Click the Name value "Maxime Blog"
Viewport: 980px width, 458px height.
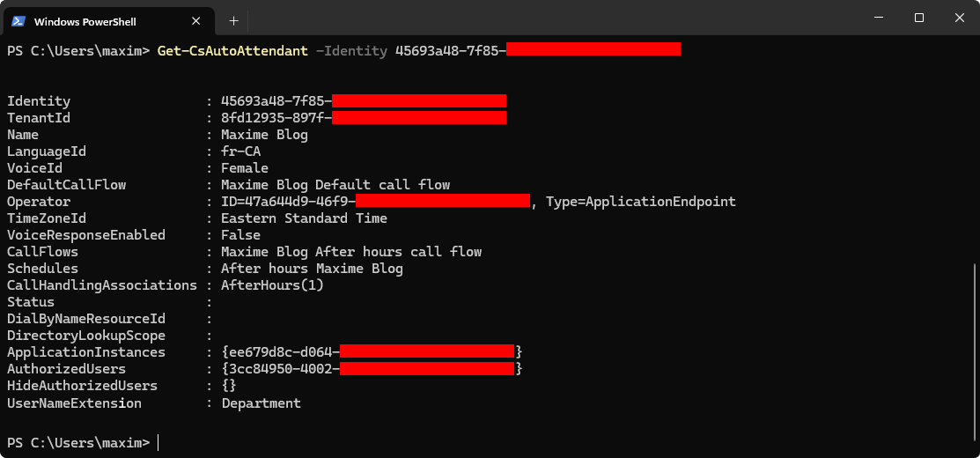tap(264, 135)
